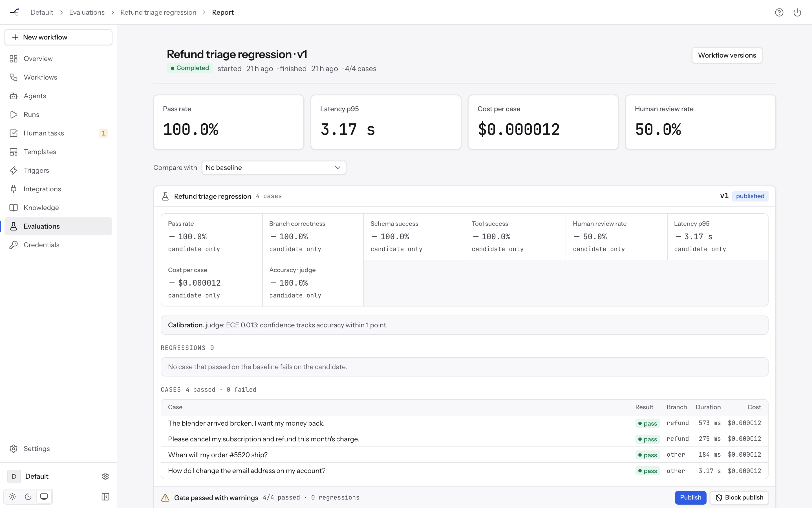The image size is (812, 508).
Task: Open Human tasks in sidebar
Action: point(58,133)
